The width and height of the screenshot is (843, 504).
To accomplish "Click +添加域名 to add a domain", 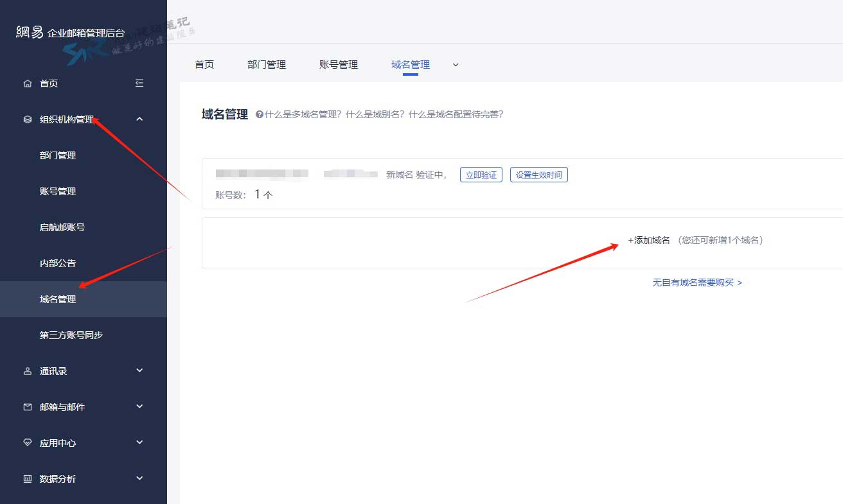I will coord(649,240).
